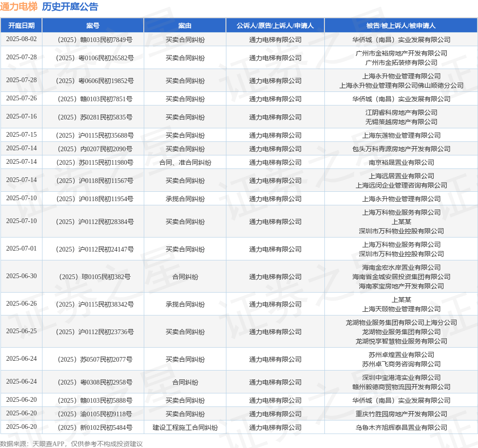478x448 pixels.
Task: Click case number (2025)新0102民初5484号
Action: point(95,427)
